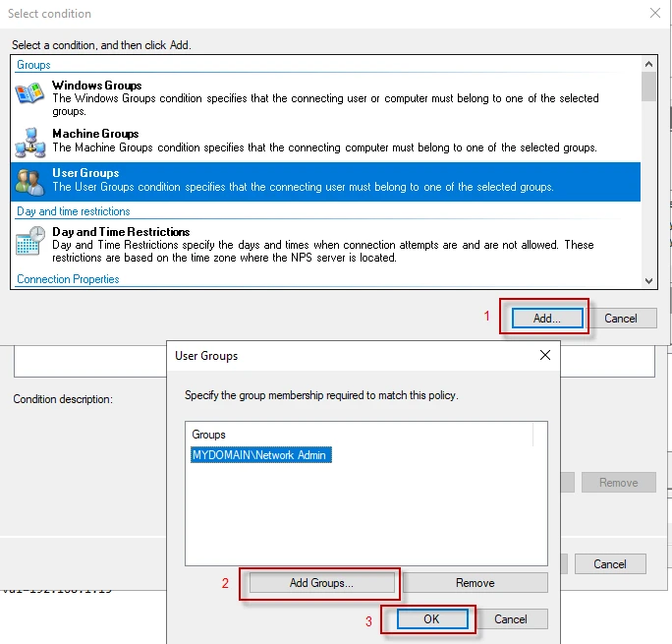
Task: Select the MYDOMAIN\Network Admin group entry
Action: click(x=260, y=455)
